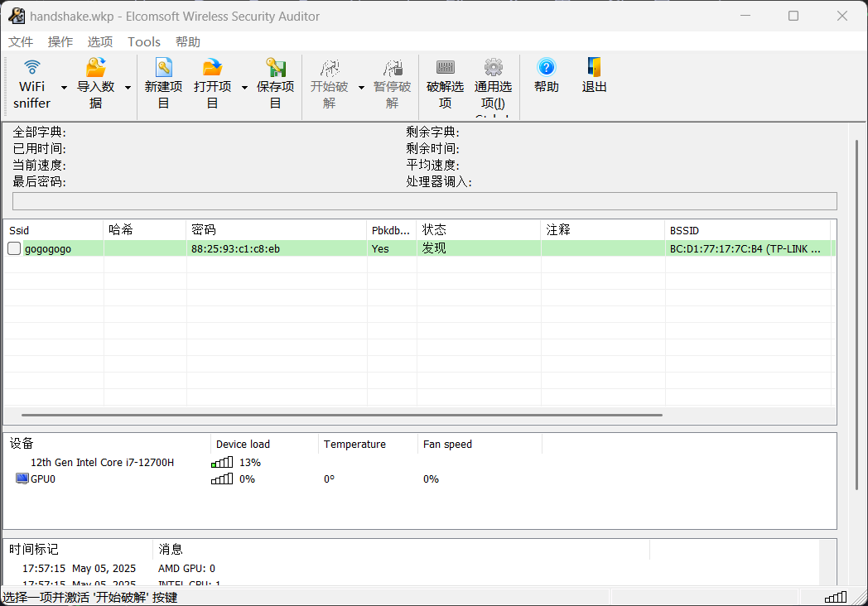Image resolution: width=868 pixels, height=606 pixels.
Task: Save the project with 保存项目
Action: pyautogui.click(x=275, y=84)
